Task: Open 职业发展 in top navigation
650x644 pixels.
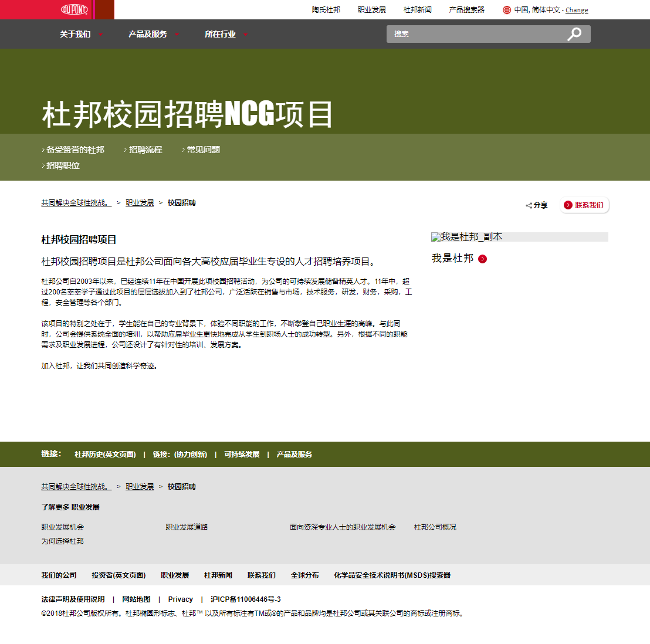Action: coord(371,10)
